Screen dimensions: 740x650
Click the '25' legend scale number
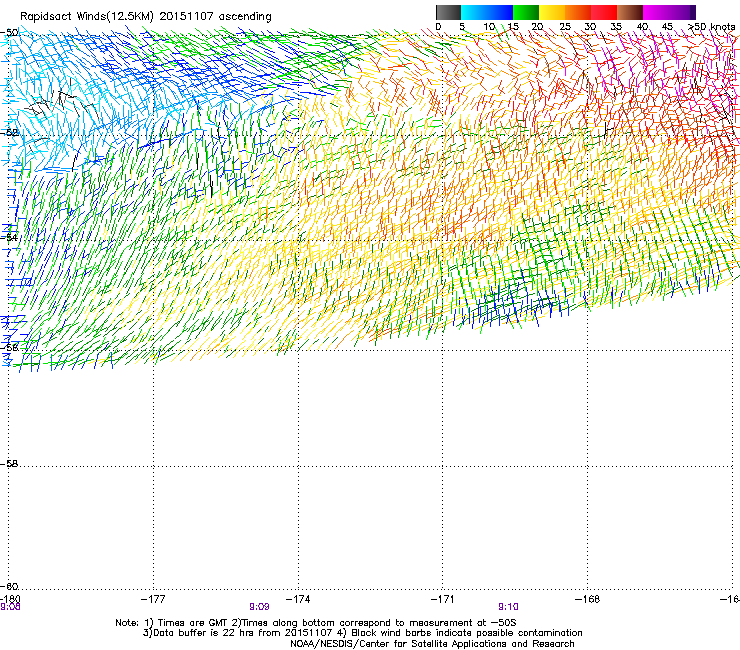[x=565, y=27]
